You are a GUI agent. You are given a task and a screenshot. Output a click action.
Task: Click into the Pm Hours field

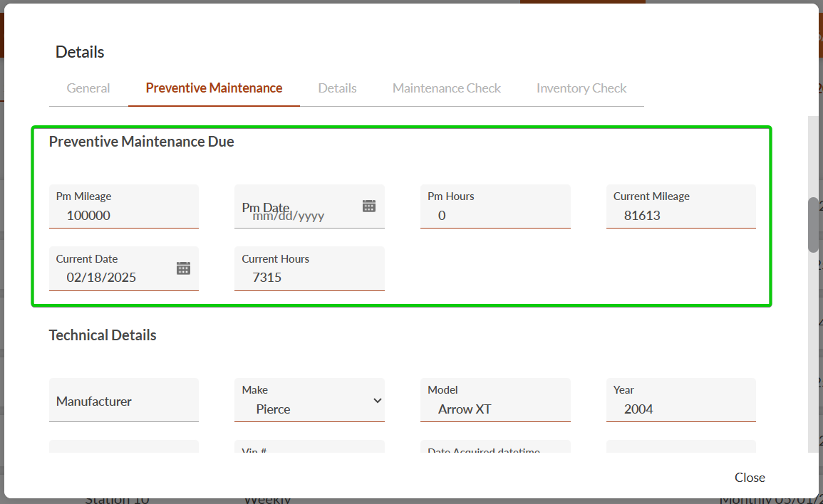(x=495, y=215)
